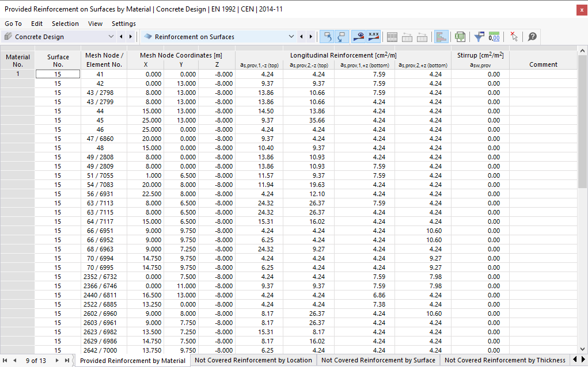Open the Not Covered Reinforcement by Surface tab
The image size is (588, 367).
[378, 360]
